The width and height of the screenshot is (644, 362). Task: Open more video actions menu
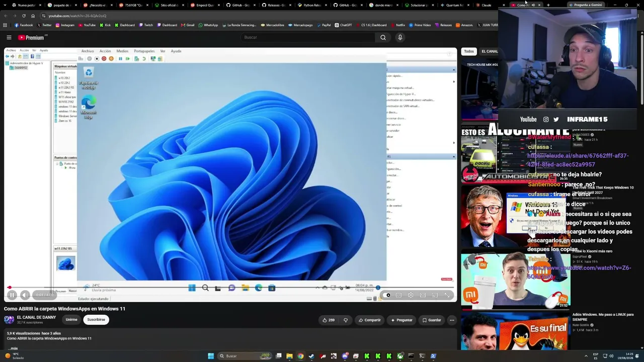pos(452,320)
